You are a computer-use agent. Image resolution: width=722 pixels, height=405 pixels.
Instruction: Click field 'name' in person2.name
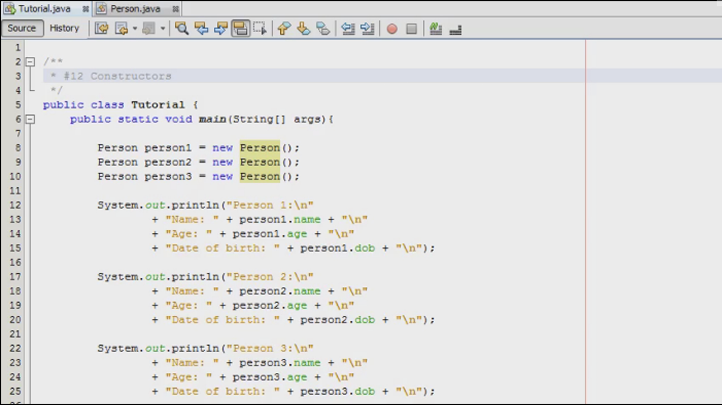click(307, 291)
